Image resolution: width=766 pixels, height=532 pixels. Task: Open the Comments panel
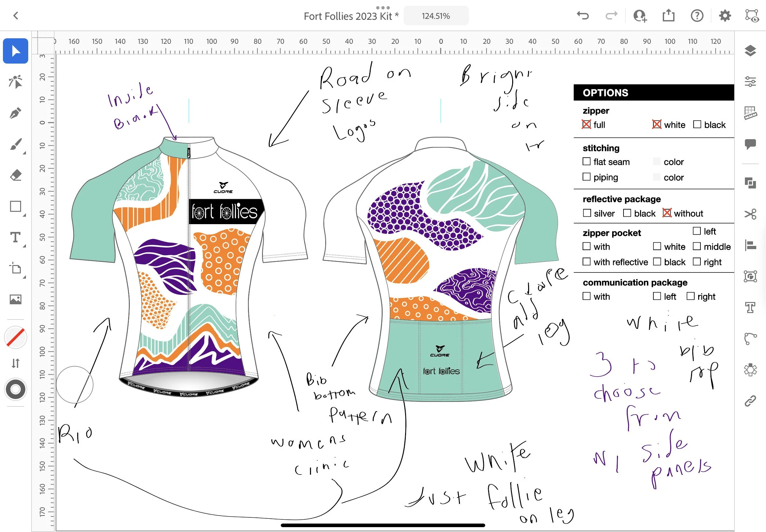click(750, 144)
